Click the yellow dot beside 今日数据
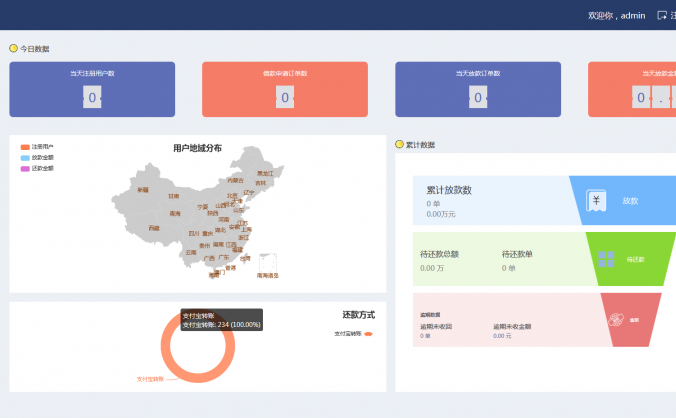676x418 pixels. point(13,48)
